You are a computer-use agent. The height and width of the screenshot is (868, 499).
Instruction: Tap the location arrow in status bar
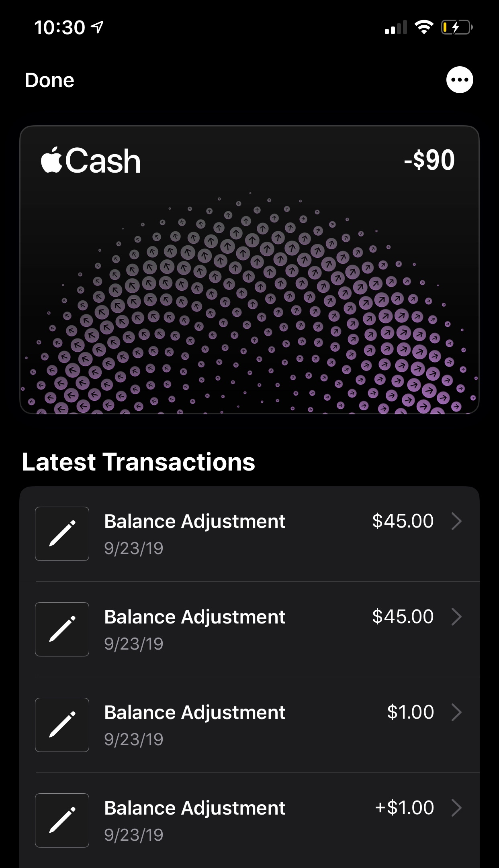click(98, 27)
